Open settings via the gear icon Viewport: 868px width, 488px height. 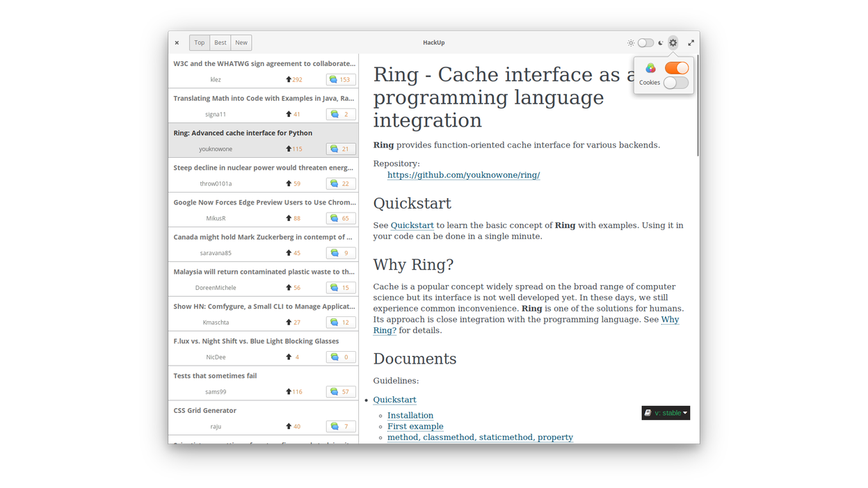(x=673, y=42)
